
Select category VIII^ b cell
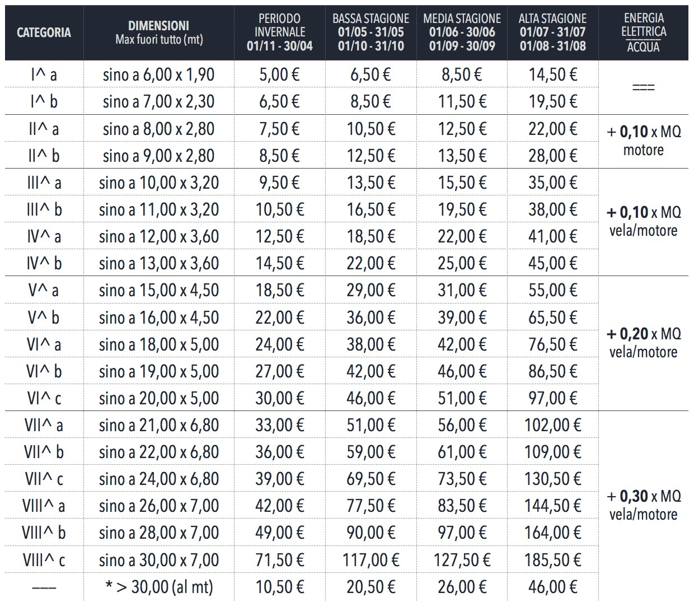pyautogui.click(x=44, y=533)
